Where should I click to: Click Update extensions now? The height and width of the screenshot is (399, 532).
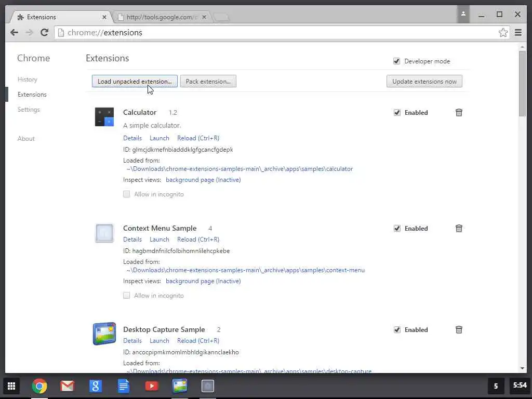coord(424,82)
